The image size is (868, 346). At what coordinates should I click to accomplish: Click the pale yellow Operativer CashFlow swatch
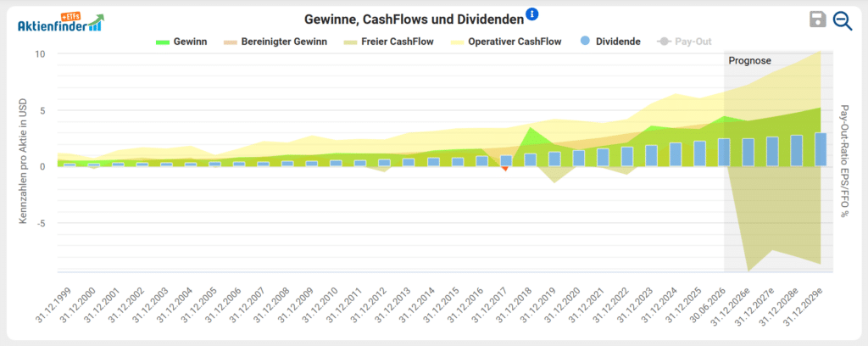click(x=455, y=42)
